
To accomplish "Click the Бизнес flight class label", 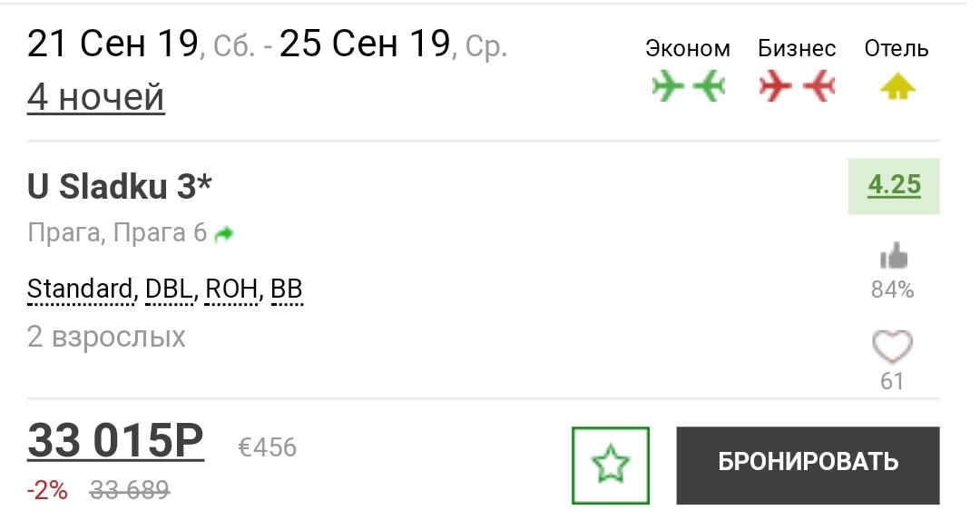I will (797, 49).
